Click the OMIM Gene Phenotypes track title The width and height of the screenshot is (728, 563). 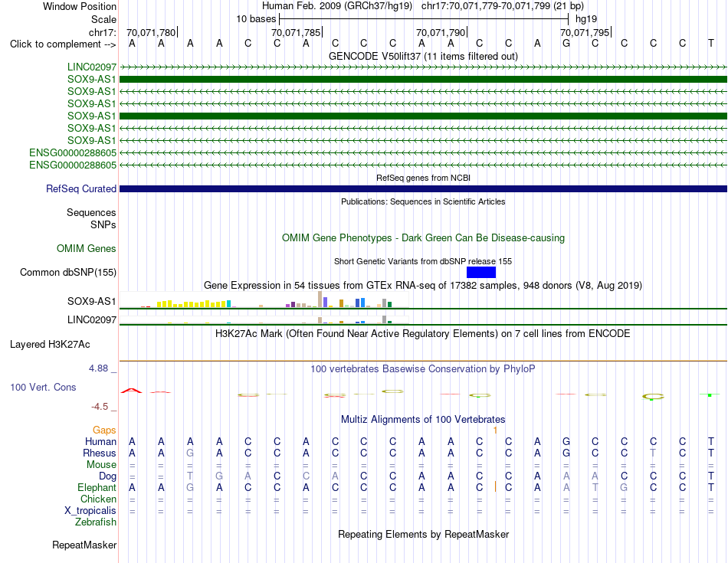(423, 237)
